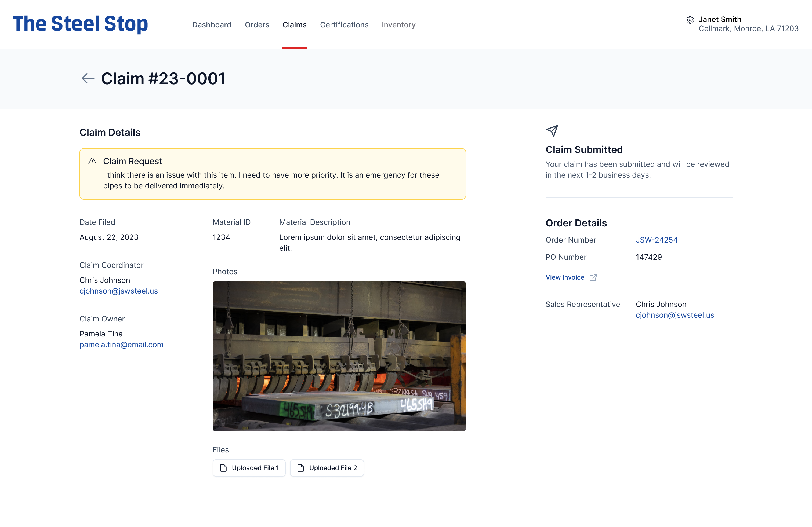Screen dimensions: 812x527
Task: Open order number JSW-24254 link
Action: pos(657,240)
